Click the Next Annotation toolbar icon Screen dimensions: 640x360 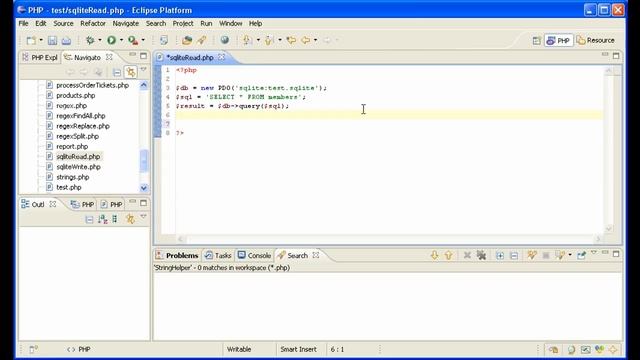[x=247, y=40]
